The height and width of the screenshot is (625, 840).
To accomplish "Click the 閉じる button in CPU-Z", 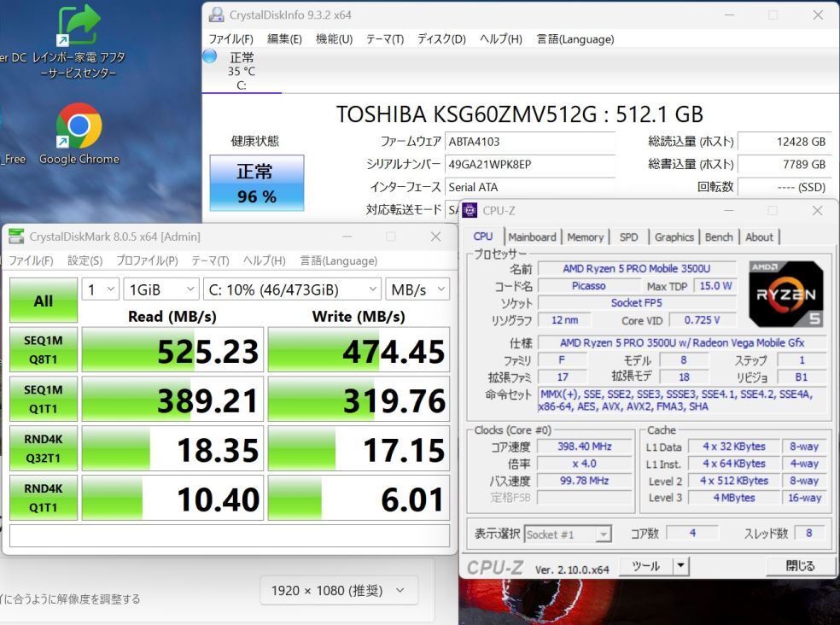I will [800, 566].
